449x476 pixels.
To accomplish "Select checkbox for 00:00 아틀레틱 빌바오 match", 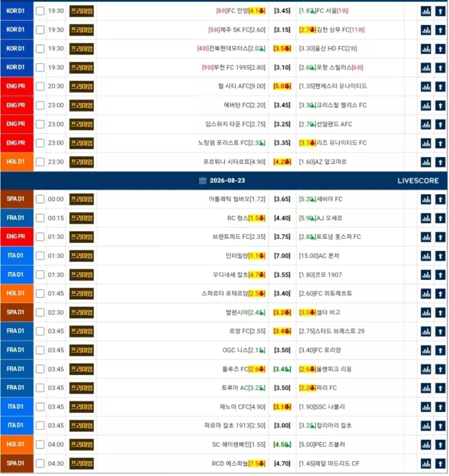I will pyautogui.click(x=40, y=200).
